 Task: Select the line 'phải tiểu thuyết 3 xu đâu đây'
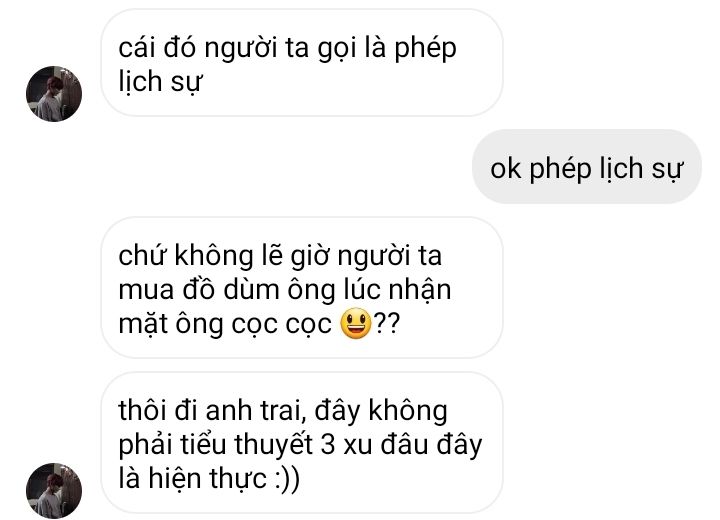pyautogui.click(x=300, y=445)
